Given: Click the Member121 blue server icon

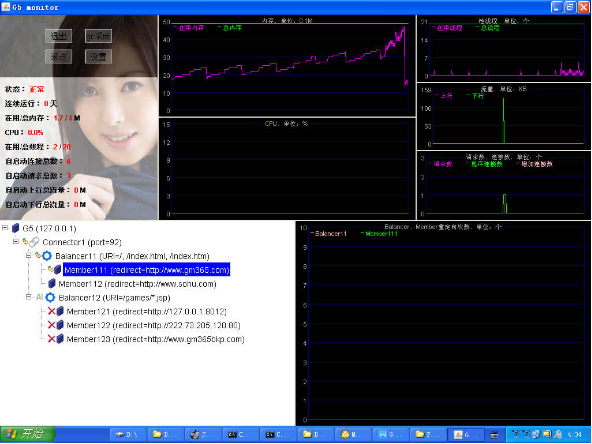Looking at the screenshot, I should [60, 311].
